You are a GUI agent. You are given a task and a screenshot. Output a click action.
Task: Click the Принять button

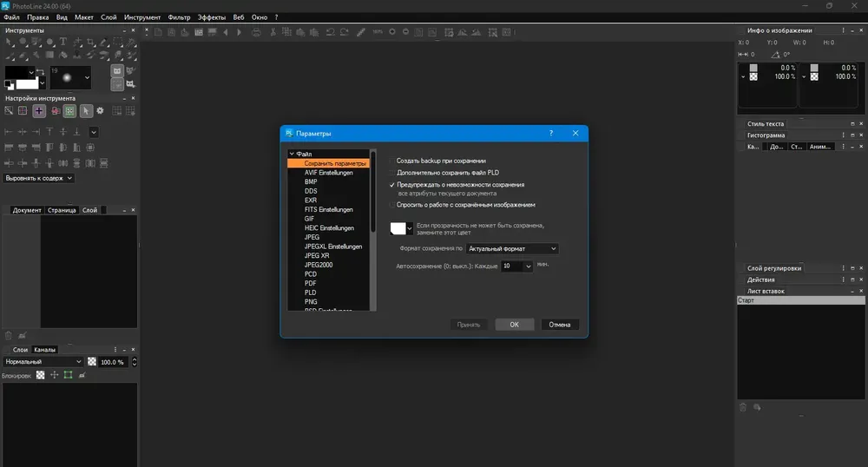pos(469,325)
